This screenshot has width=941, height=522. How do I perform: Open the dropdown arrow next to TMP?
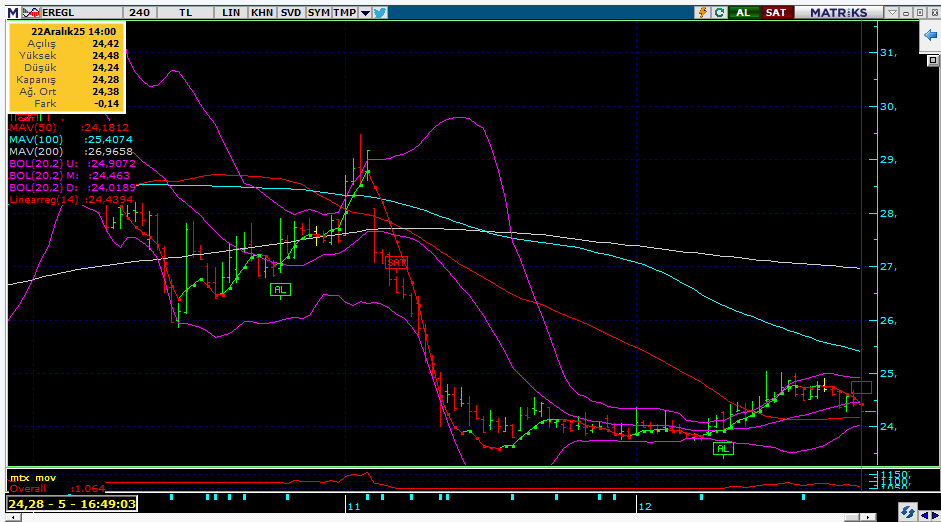(x=365, y=12)
